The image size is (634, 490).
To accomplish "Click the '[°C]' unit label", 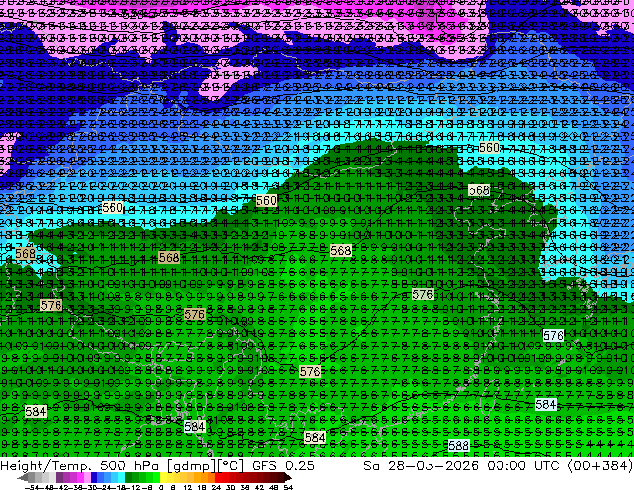I will tap(231, 466).
